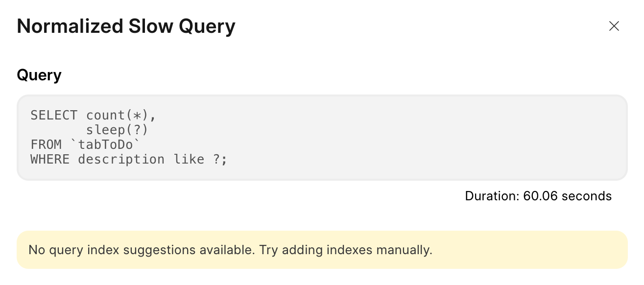Click the Query section heading
The height and width of the screenshot is (285, 644).
click(39, 75)
